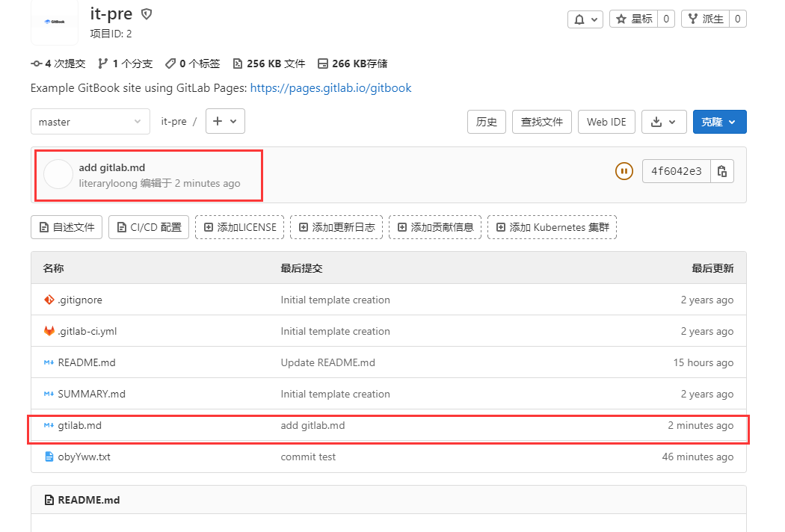Click the markdown icon beside gtilab.md
Image resolution: width=785 pixels, height=532 pixels.
[x=49, y=425]
